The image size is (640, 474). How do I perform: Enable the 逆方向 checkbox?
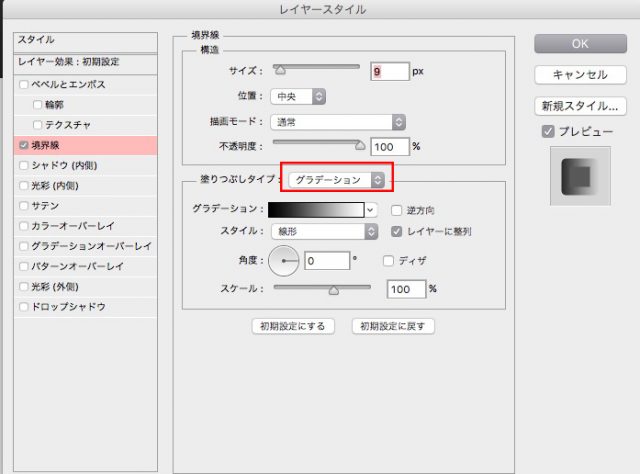(x=397, y=210)
